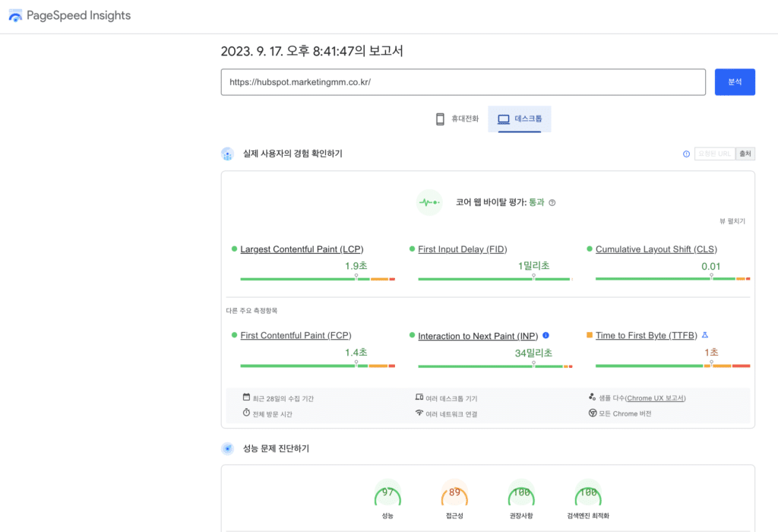
Task: Focus the URL input field
Action: (463, 82)
